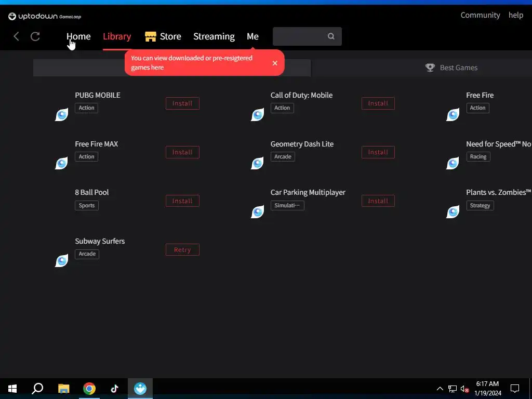Open the Call of Duty: Mobile title

pos(301,95)
